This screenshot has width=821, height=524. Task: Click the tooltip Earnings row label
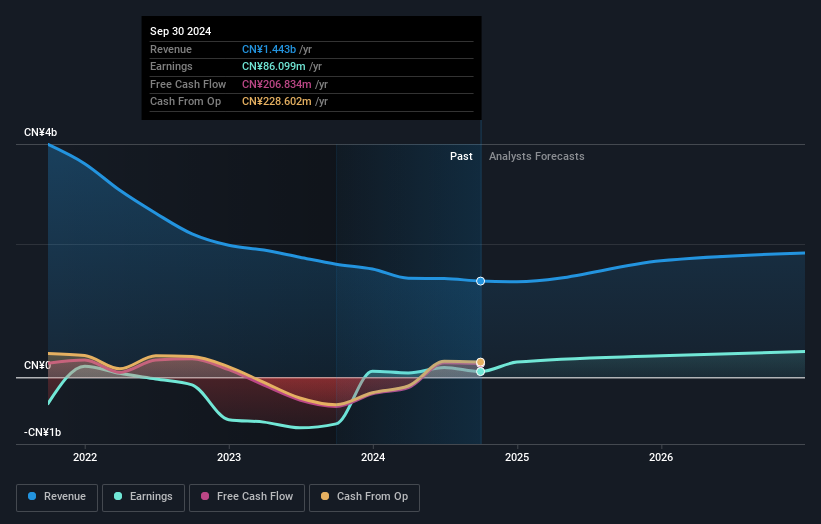click(171, 66)
